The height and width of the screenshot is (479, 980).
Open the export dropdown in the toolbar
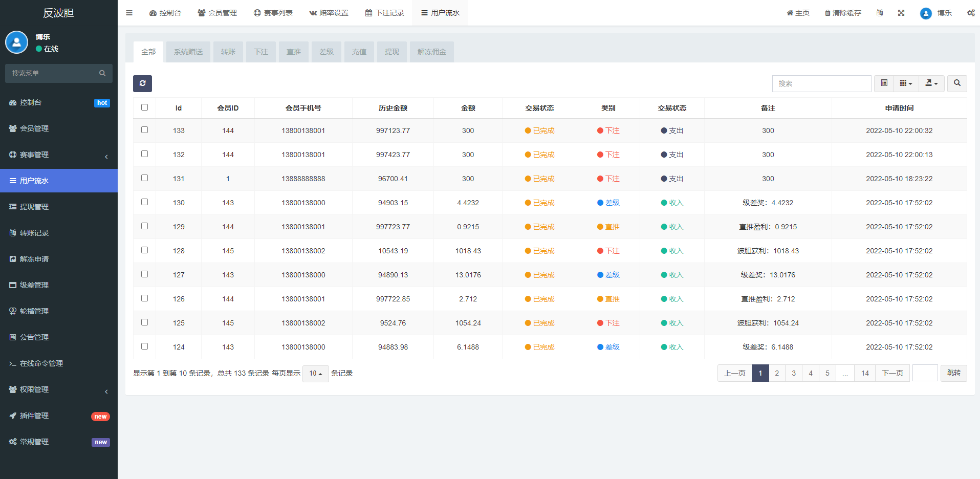point(931,83)
